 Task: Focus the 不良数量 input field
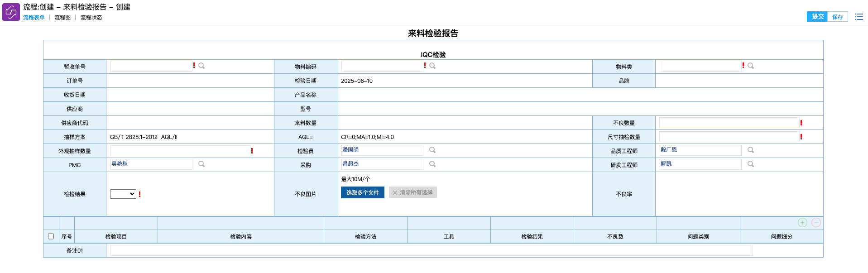(x=729, y=123)
